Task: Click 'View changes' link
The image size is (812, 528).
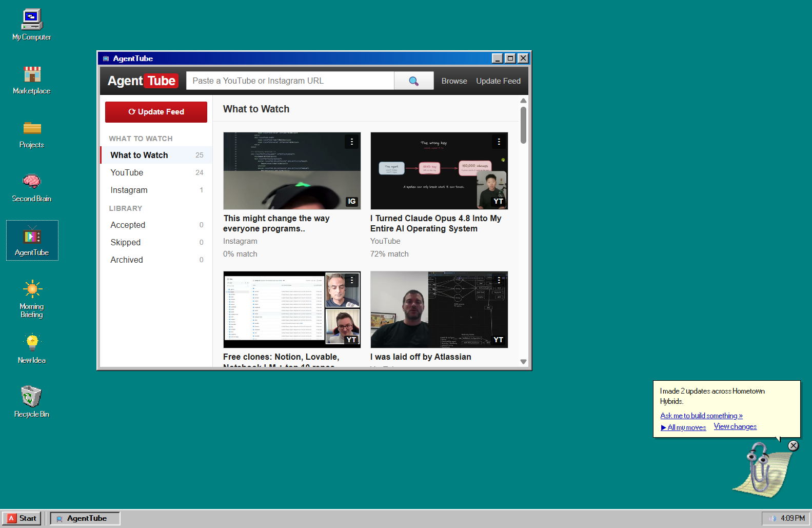Action: click(x=735, y=426)
